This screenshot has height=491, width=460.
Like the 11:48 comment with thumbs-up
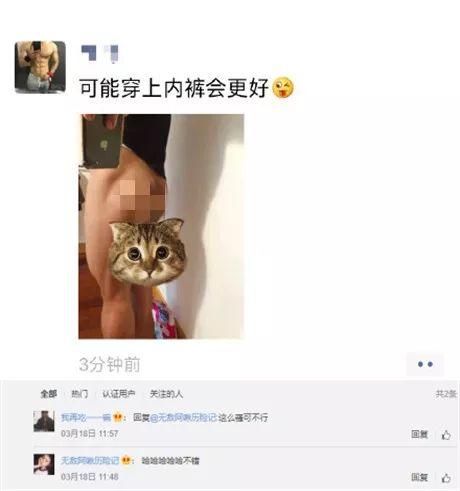[x=446, y=478]
